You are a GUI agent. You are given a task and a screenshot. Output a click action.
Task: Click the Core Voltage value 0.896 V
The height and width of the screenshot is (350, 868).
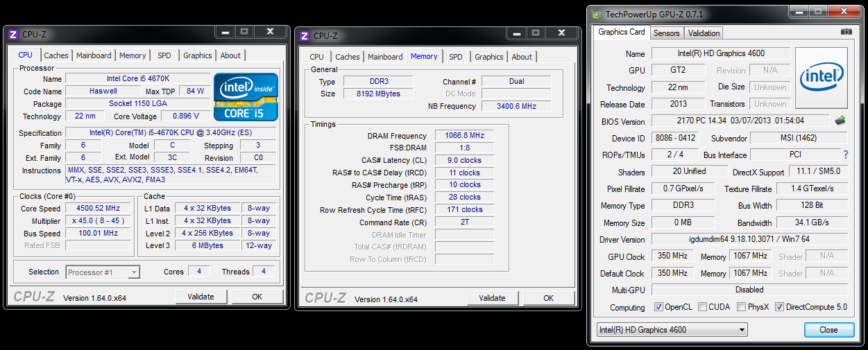tap(186, 116)
